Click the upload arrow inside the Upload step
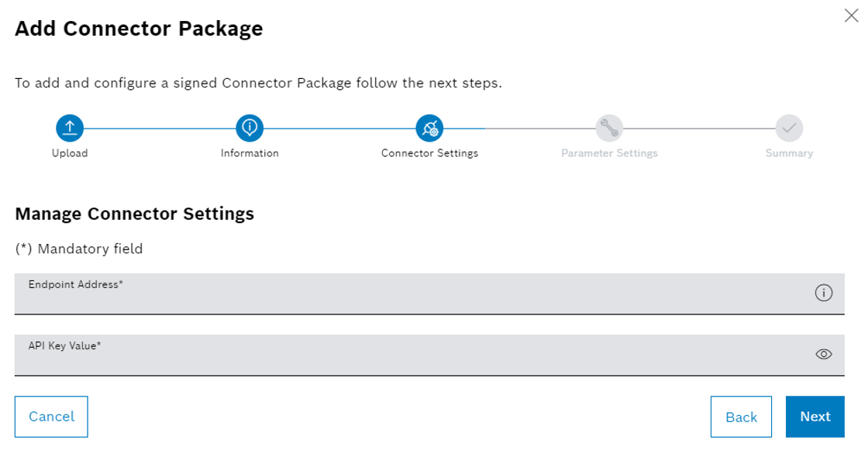The image size is (868, 450). [69, 129]
